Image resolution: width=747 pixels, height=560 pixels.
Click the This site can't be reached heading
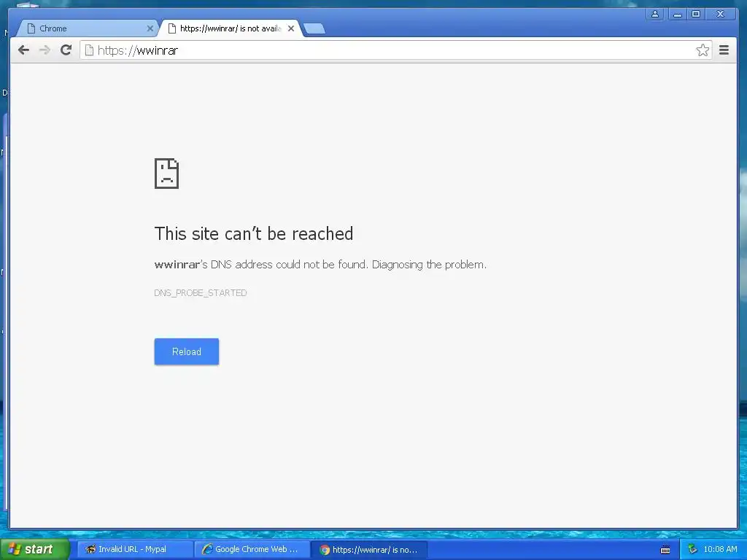click(x=253, y=234)
